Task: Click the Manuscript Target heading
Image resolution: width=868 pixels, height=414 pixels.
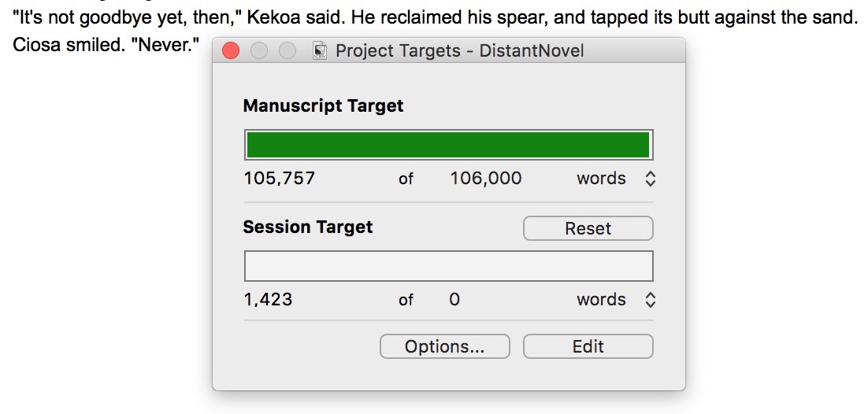Action: (x=323, y=106)
